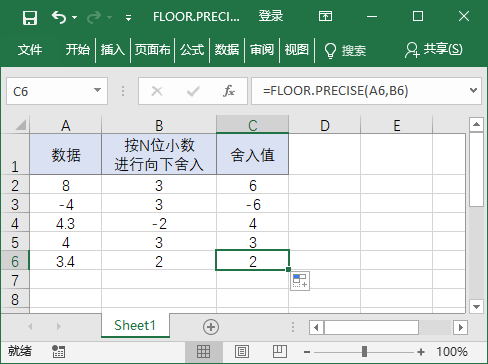This screenshot has height=364, width=488.
Task: Click the Auto Fill Options icon
Action: (300, 281)
